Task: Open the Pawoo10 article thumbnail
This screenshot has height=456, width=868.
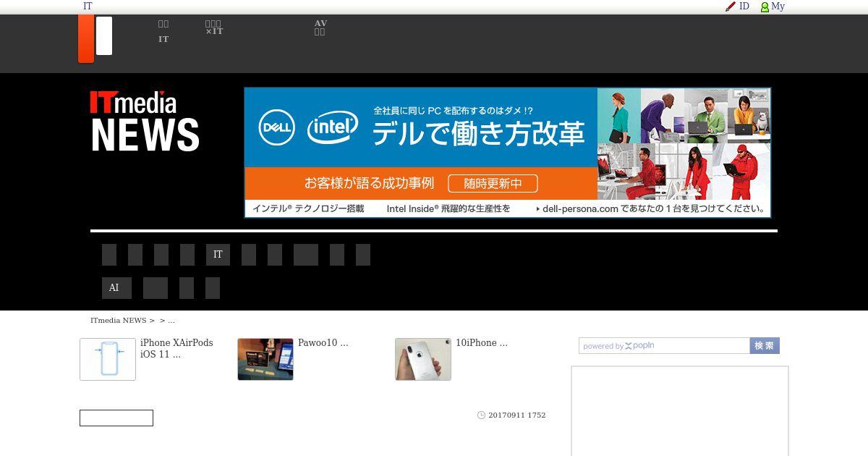Action: [x=265, y=359]
